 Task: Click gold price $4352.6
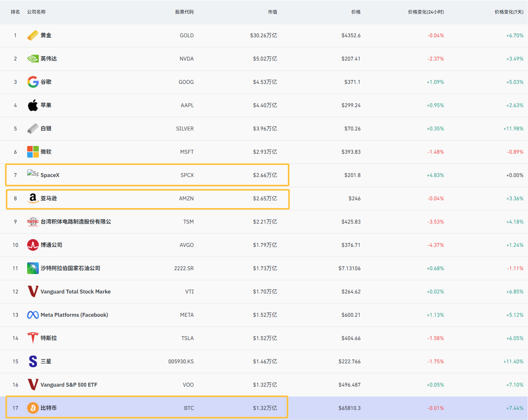tap(351, 35)
